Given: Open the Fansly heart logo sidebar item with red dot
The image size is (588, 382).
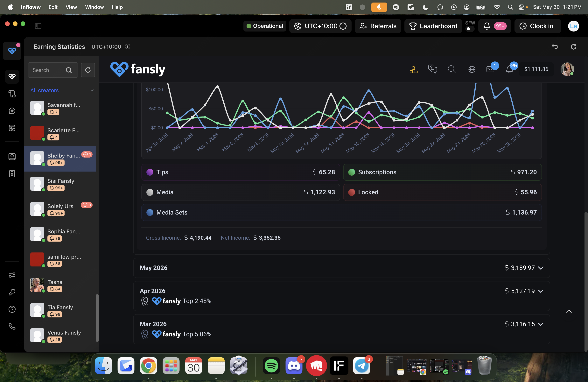Looking at the screenshot, I should pyautogui.click(x=12, y=51).
